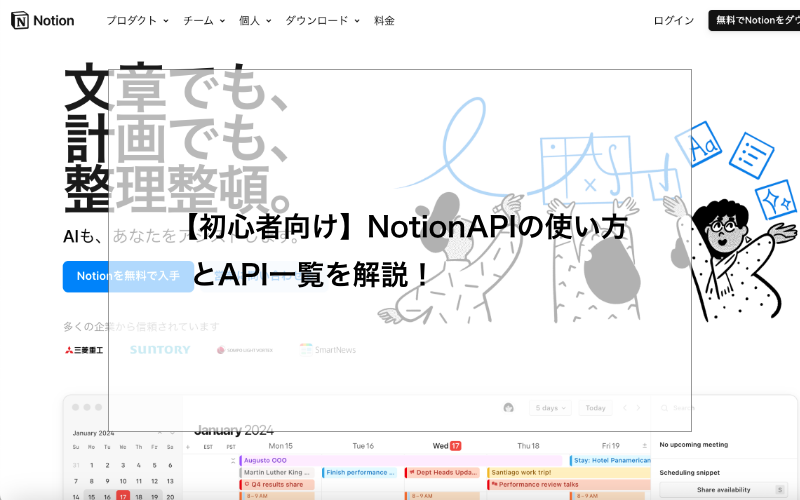800x500 pixels.
Task: Click the SmartNews logo
Action: (x=327, y=350)
